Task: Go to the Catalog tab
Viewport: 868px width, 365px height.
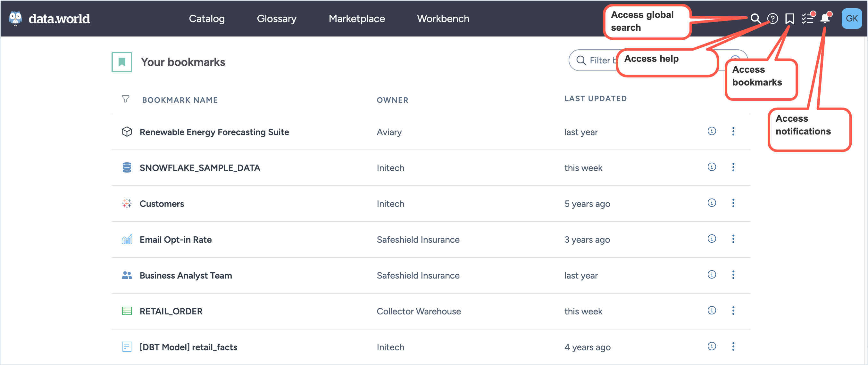Action: (206, 19)
